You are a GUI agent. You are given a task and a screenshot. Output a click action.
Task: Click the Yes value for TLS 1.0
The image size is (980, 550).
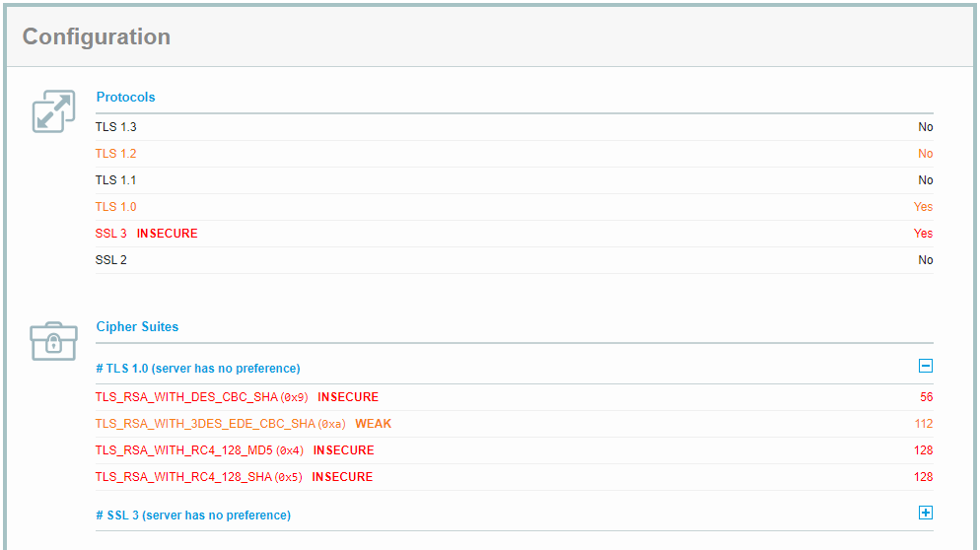[x=923, y=207]
